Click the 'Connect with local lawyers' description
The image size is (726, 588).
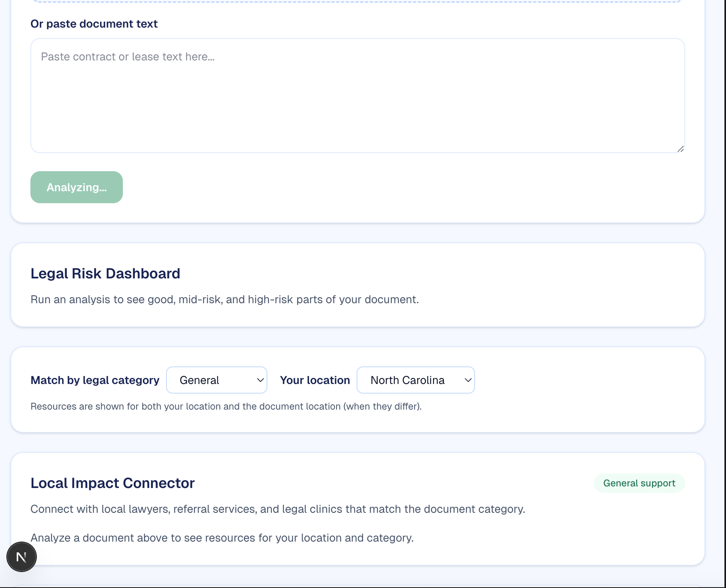point(278,509)
